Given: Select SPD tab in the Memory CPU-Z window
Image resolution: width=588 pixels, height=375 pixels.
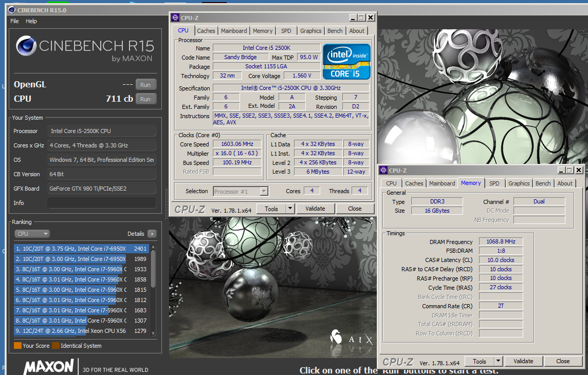Looking at the screenshot, I should coord(494,183).
